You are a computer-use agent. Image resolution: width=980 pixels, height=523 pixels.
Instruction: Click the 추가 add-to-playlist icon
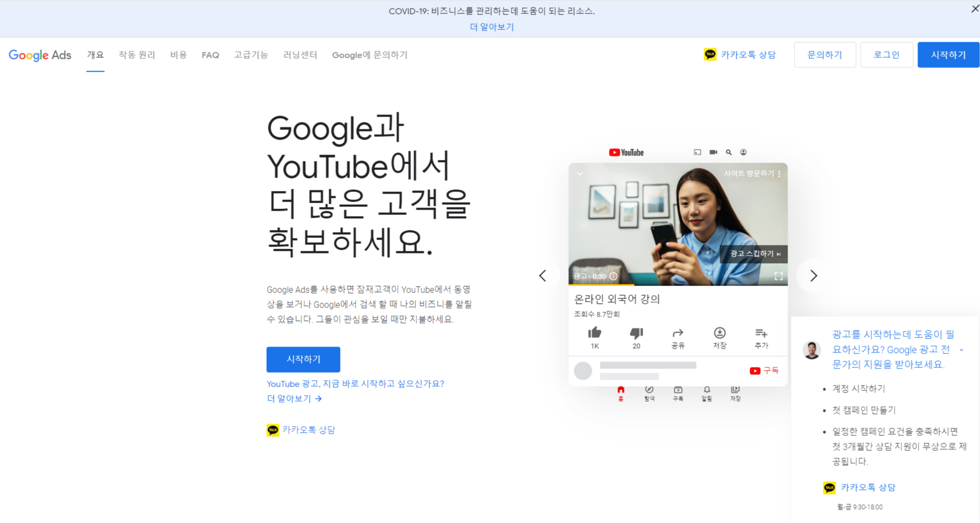(761, 333)
